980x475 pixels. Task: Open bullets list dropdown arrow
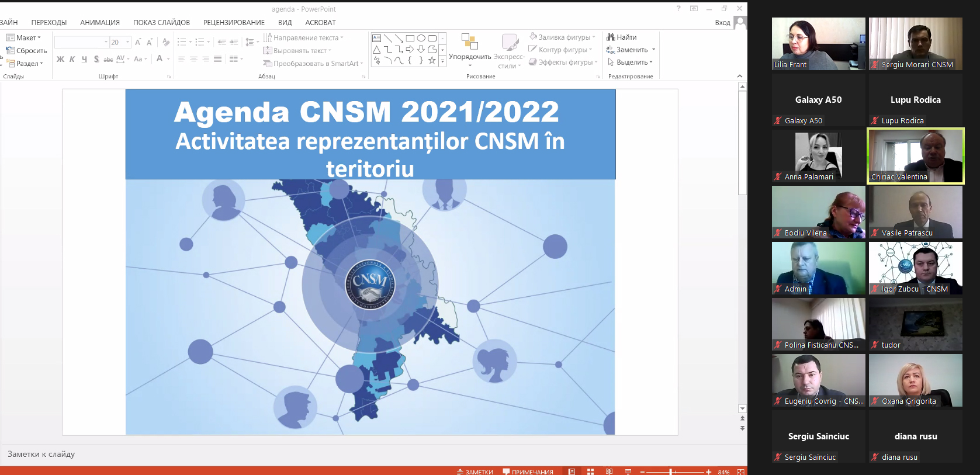tap(191, 42)
